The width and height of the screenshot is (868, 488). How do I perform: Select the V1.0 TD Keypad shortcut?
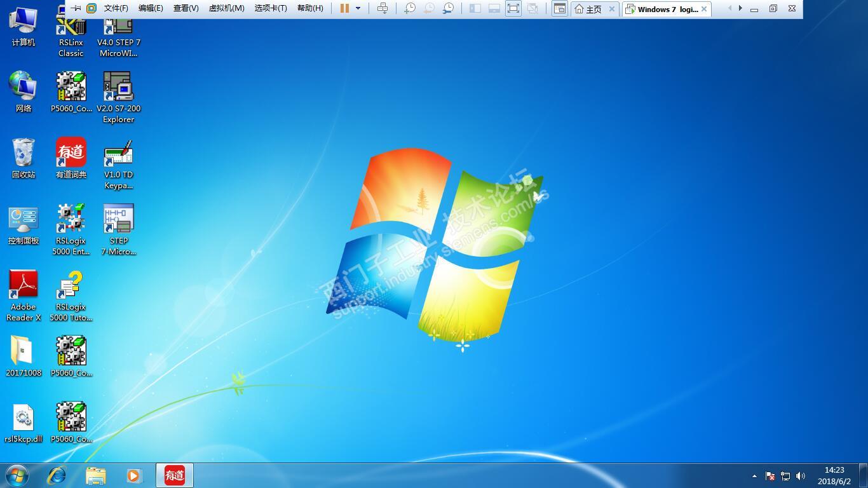click(x=119, y=164)
